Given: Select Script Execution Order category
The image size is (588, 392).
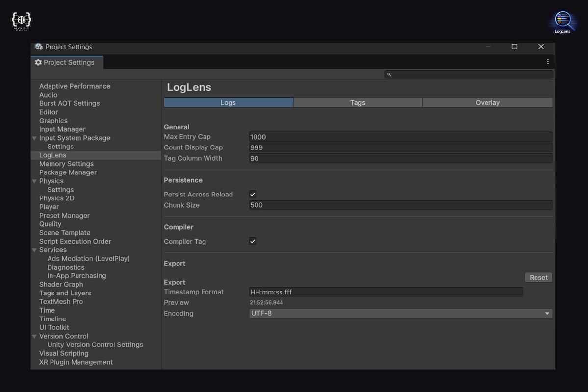Looking at the screenshot, I should [x=75, y=242].
